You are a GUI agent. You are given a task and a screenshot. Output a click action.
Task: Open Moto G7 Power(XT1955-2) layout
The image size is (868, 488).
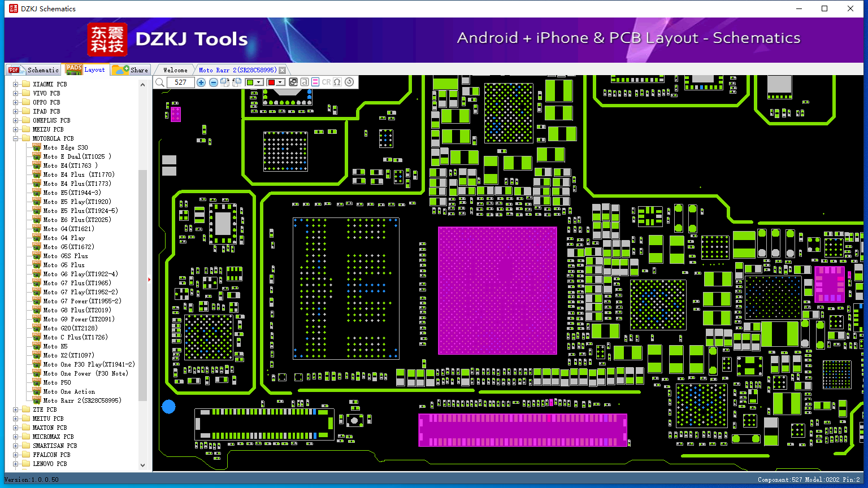pos(82,301)
